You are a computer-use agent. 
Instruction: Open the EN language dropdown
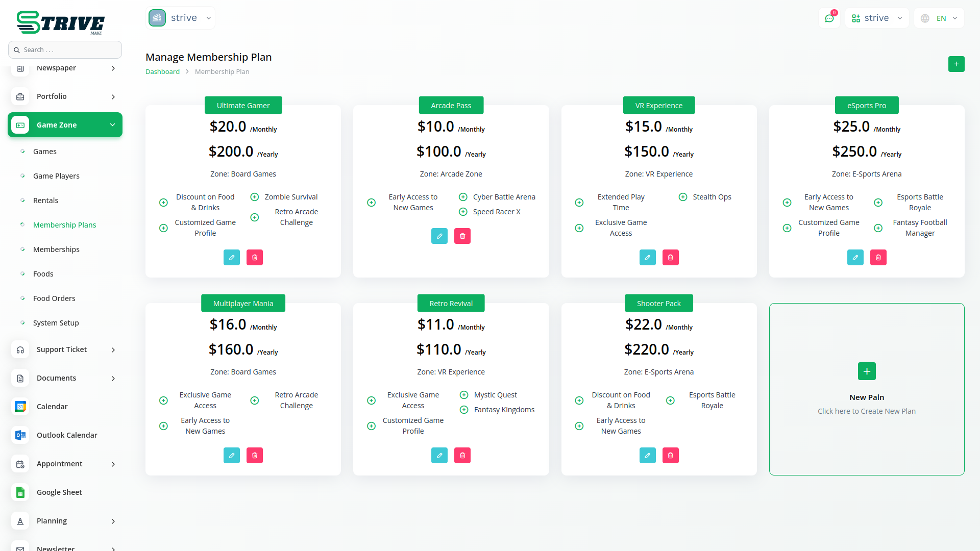(940, 18)
